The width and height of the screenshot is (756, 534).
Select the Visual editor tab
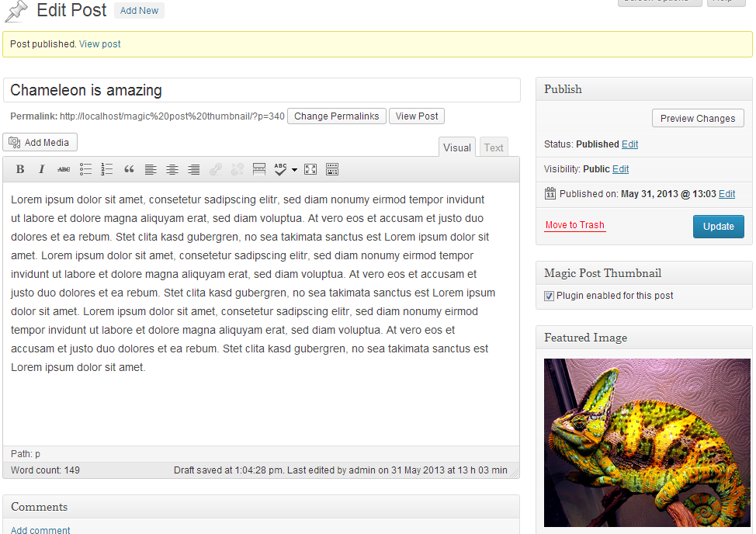coord(457,147)
